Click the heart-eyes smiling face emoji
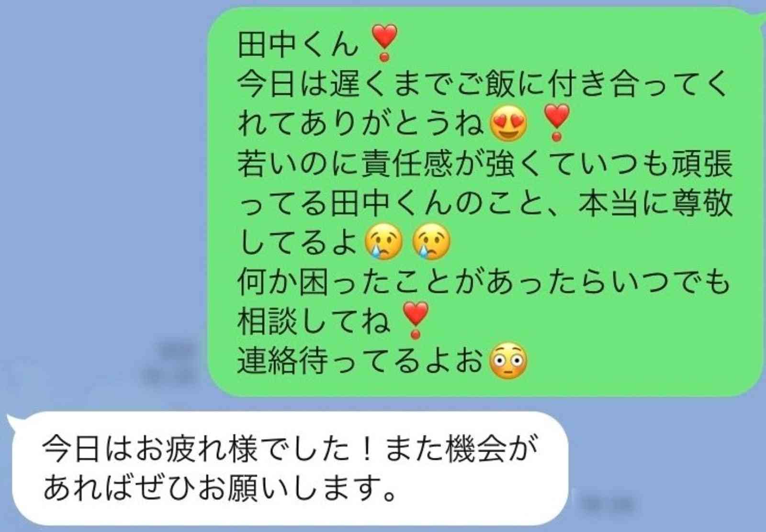 point(508,123)
